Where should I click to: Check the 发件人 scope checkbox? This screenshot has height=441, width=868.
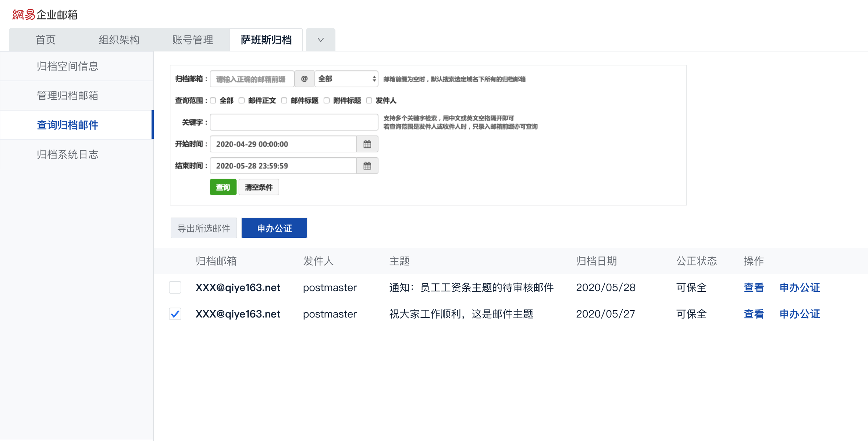coord(369,100)
